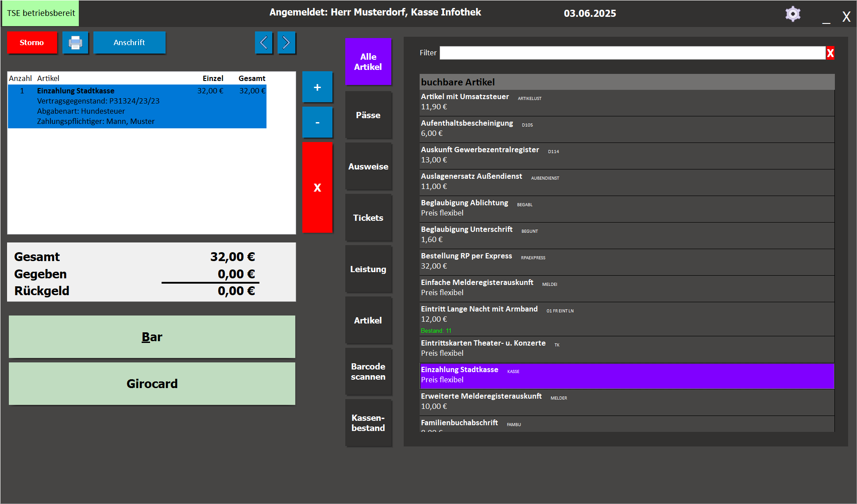Remove selected item with red X button
This screenshot has height=504, width=857.
pyautogui.click(x=317, y=187)
